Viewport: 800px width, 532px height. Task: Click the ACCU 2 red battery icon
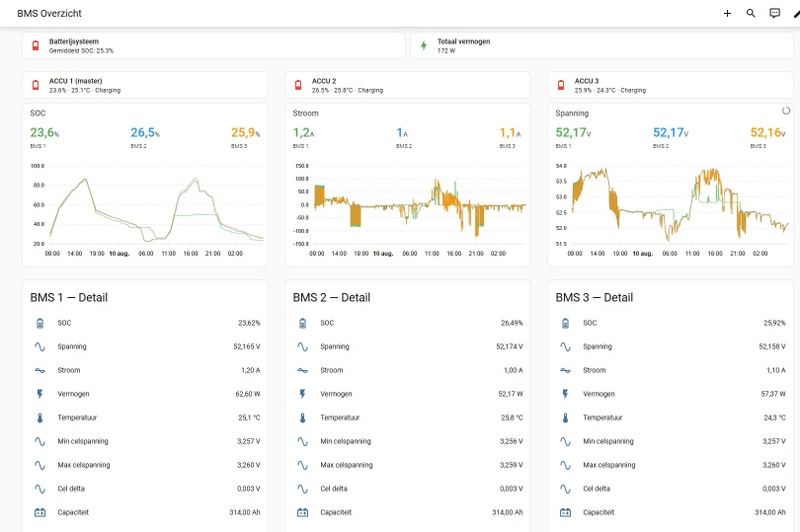(298, 85)
